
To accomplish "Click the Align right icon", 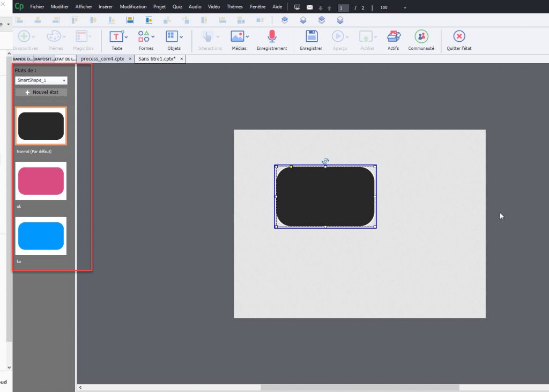I will (56, 20).
